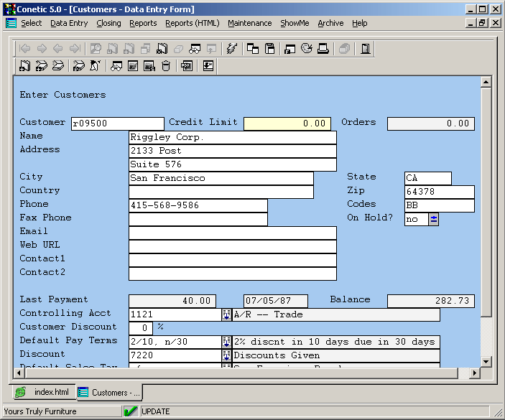Open the Reports (HTML) menu
Viewport: 505px width, 420px height.
point(192,23)
